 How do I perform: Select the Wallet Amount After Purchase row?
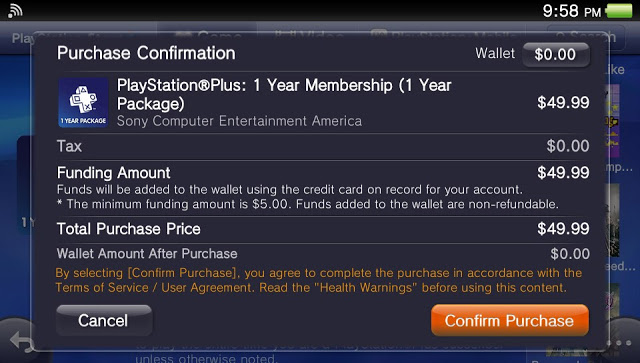323,254
